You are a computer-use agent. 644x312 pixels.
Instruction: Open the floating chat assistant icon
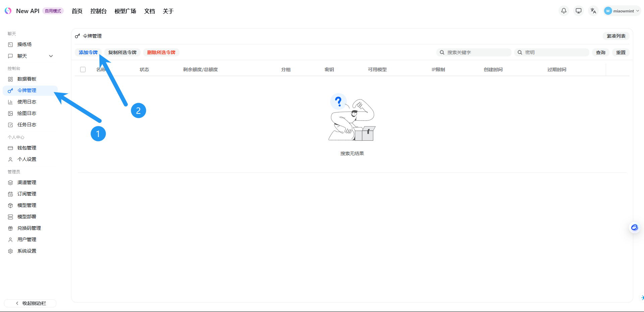tap(634, 228)
